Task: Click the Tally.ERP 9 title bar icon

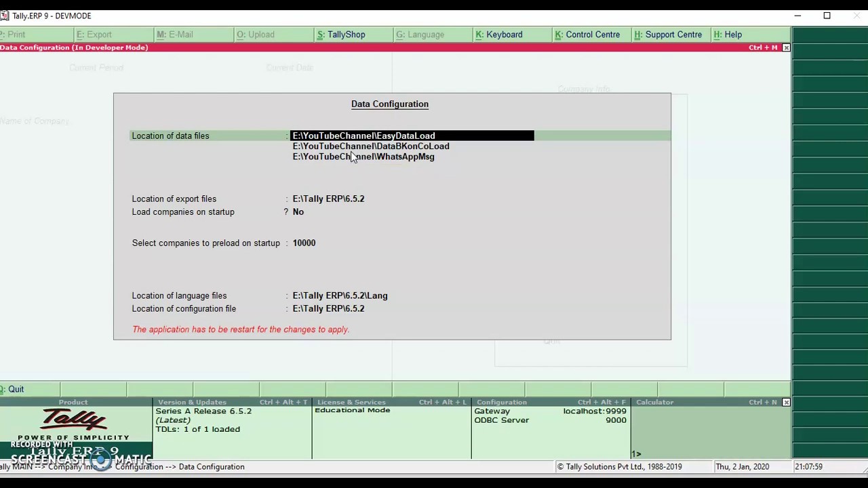Action: point(5,16)
